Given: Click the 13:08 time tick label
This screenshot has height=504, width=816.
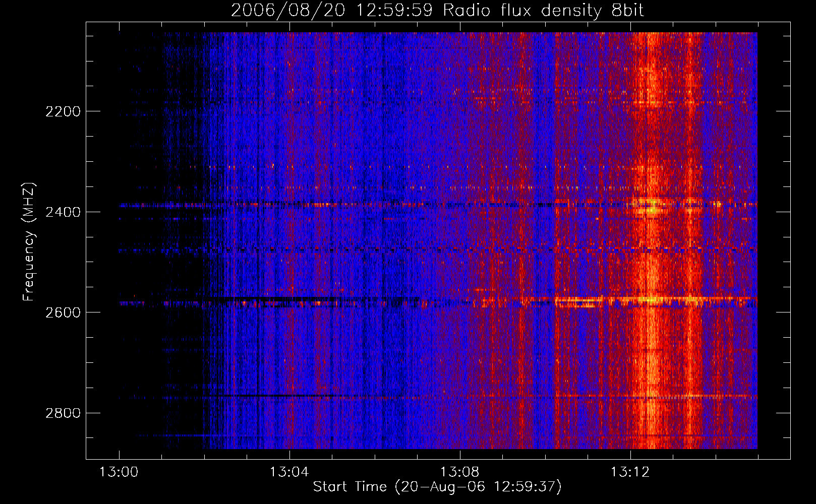Looking at the screenshot, I should [459, 472].
